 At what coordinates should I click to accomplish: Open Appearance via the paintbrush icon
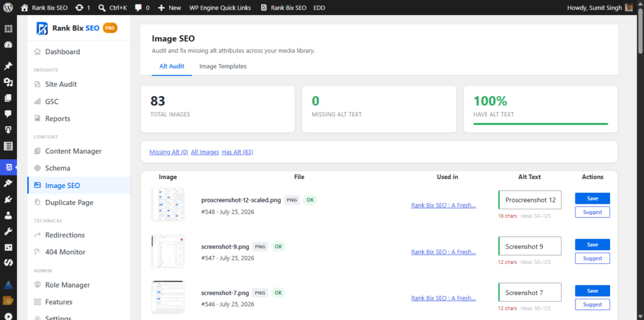(x=8, y=183)
